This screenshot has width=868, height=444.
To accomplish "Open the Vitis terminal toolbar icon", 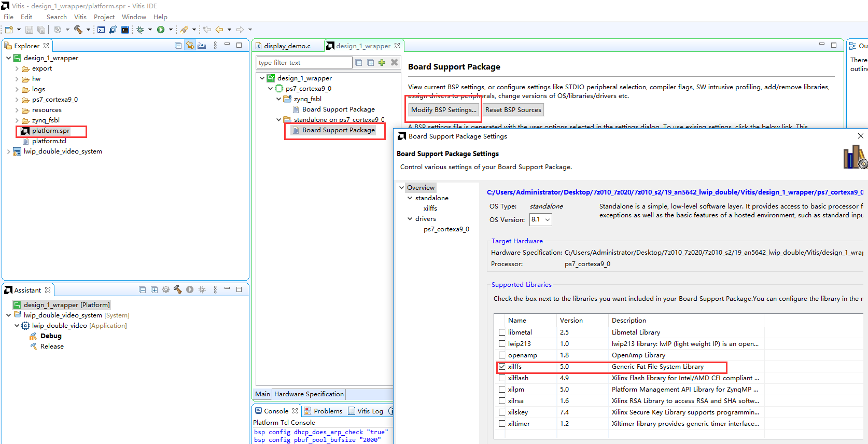I will tap(125, 30).
